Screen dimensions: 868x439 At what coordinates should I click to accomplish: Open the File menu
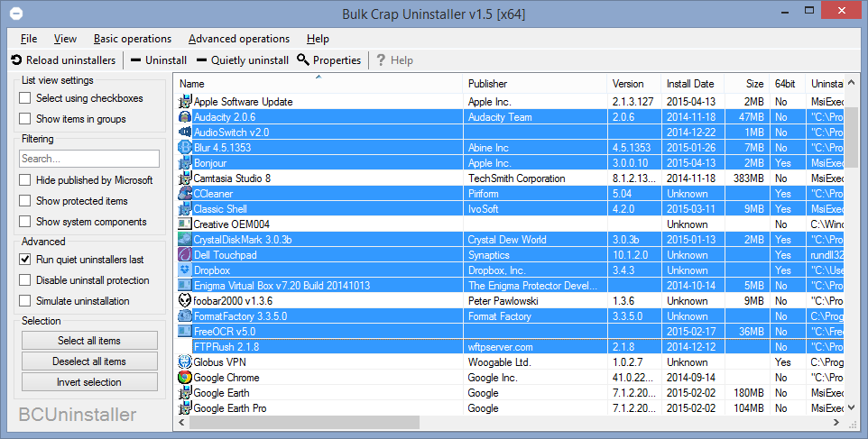coord(29,39)
